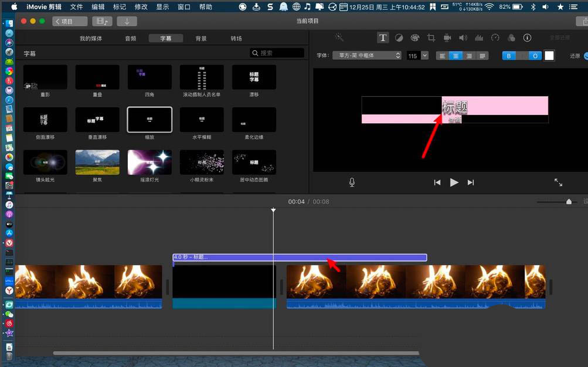
Task: Open the 窗口 menu
Action: (183, 7)
